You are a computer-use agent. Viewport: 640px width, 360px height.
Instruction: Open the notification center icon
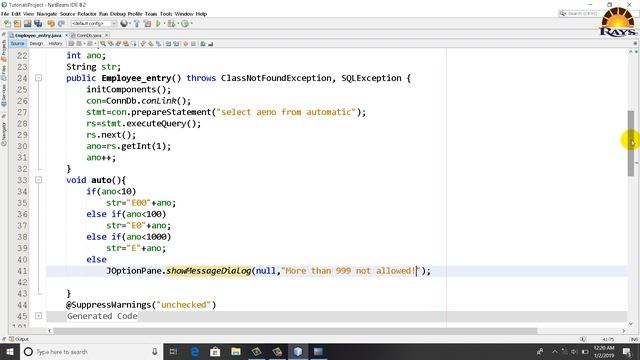click(627, 351)
